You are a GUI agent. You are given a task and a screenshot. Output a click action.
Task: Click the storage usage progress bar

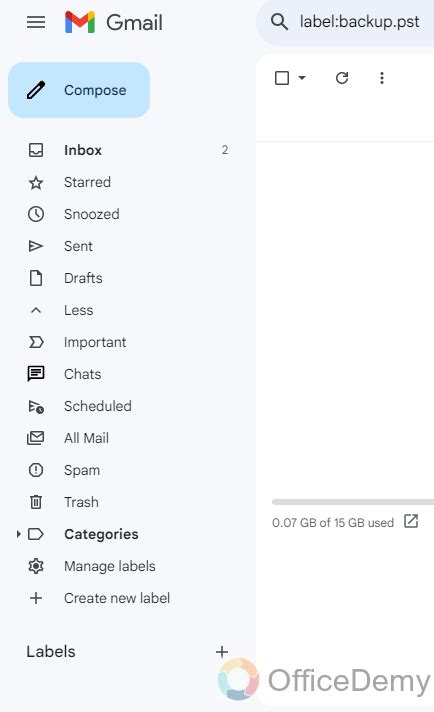353,502
